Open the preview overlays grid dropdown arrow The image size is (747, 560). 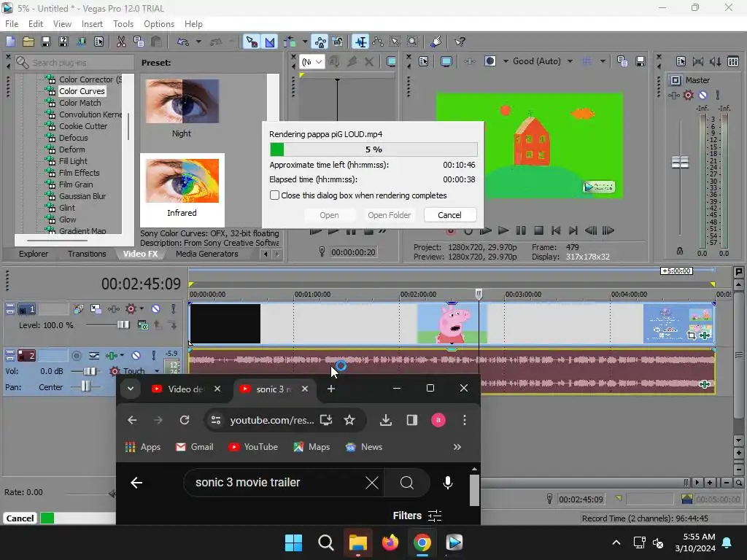[x=603, y=61]
